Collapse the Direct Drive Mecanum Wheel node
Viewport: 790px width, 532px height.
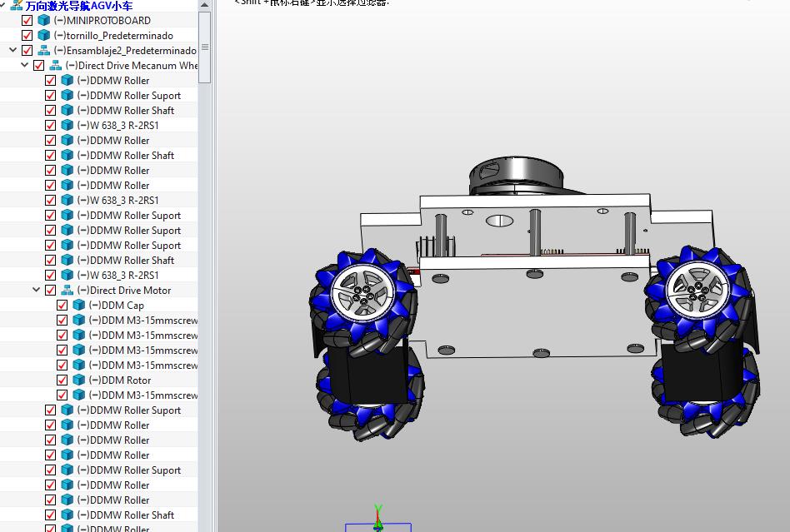click(x=25, y=65)
